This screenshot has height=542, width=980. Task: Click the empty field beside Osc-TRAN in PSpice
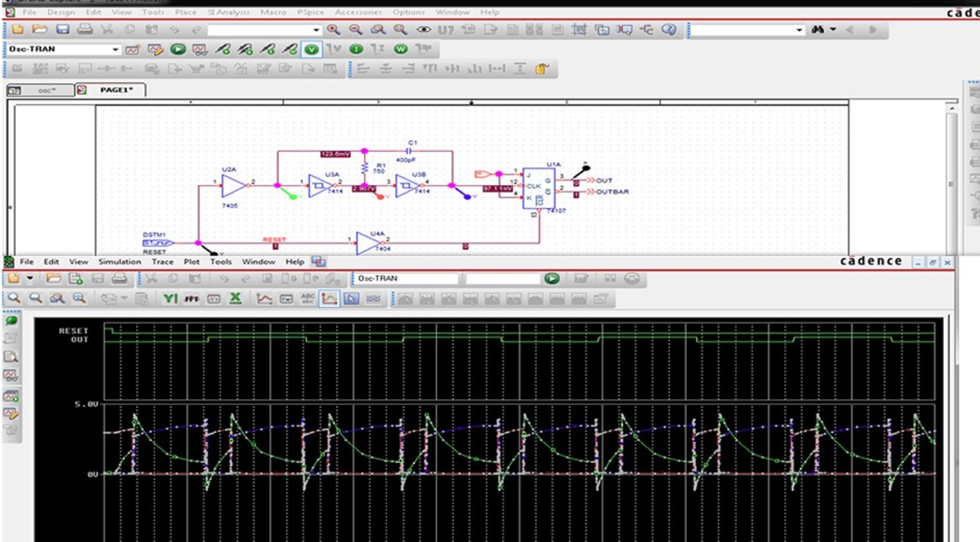coord(502,279)
